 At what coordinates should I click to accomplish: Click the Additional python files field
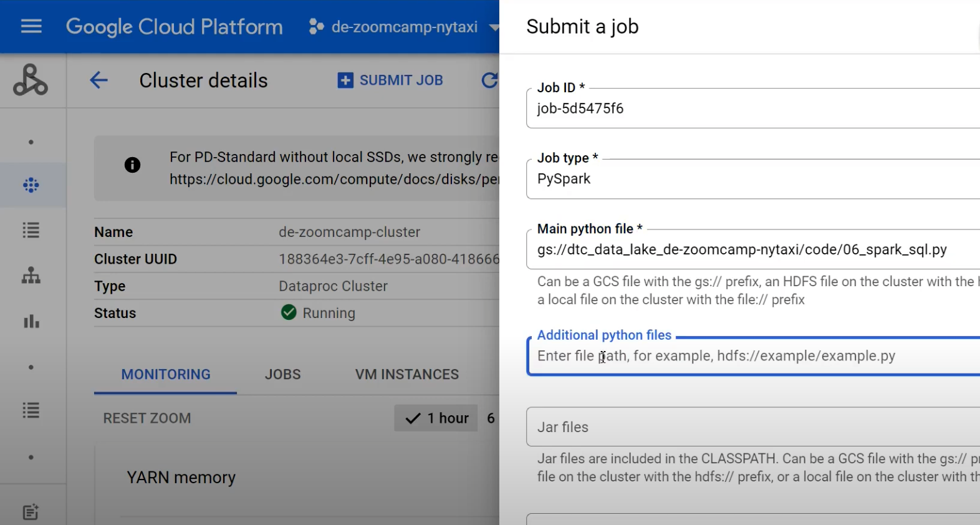(x=753, y=356)
